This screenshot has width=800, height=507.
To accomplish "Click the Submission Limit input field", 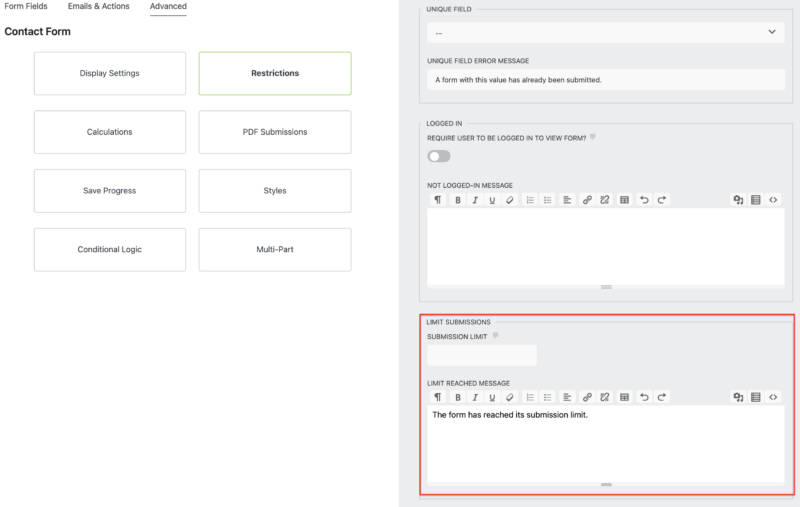I will tap(482, 355).
